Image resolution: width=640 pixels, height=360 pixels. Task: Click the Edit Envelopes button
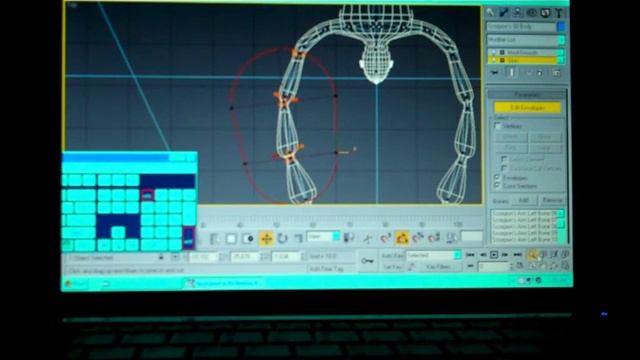pos(527,108)
